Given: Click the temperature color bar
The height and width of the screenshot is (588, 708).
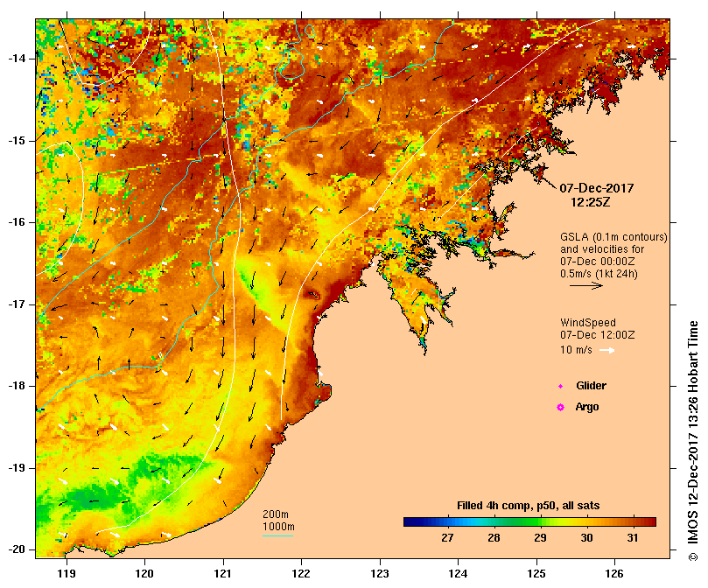Looking at the screenshot, I should tap(529, 522).
